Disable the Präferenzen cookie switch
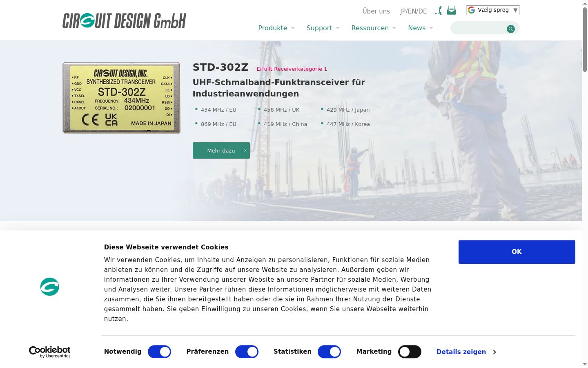The width and height of the screenshot is (588, 368). [x=247, y=352]
